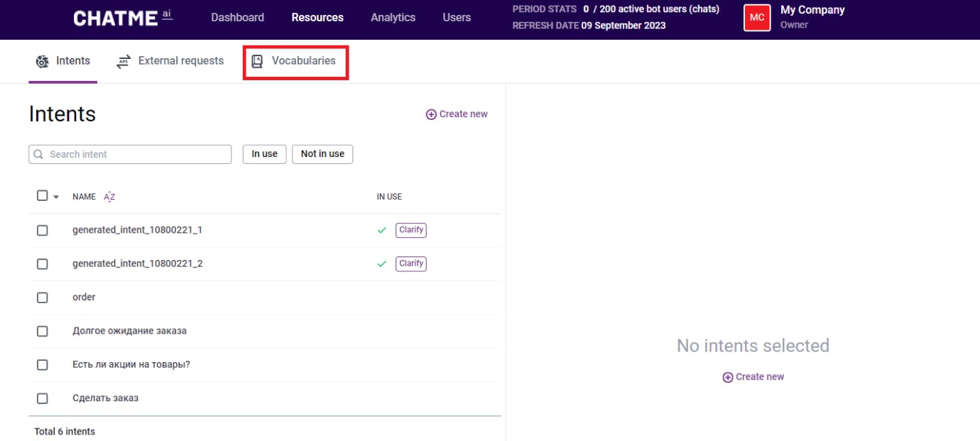Switch to the Vocabularies tab
The width and height of the screenshot is (980, 441).
point(295,62)
